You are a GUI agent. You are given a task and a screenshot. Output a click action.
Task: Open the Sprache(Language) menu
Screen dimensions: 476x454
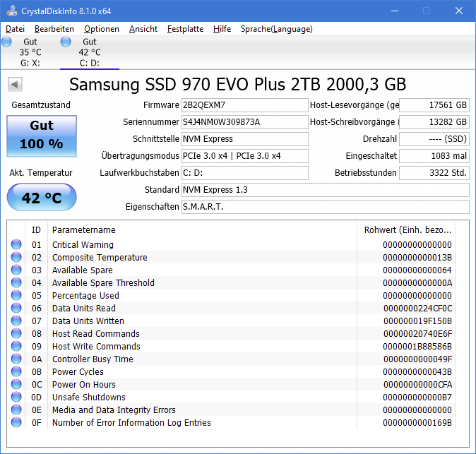click(x=277, y=29)
